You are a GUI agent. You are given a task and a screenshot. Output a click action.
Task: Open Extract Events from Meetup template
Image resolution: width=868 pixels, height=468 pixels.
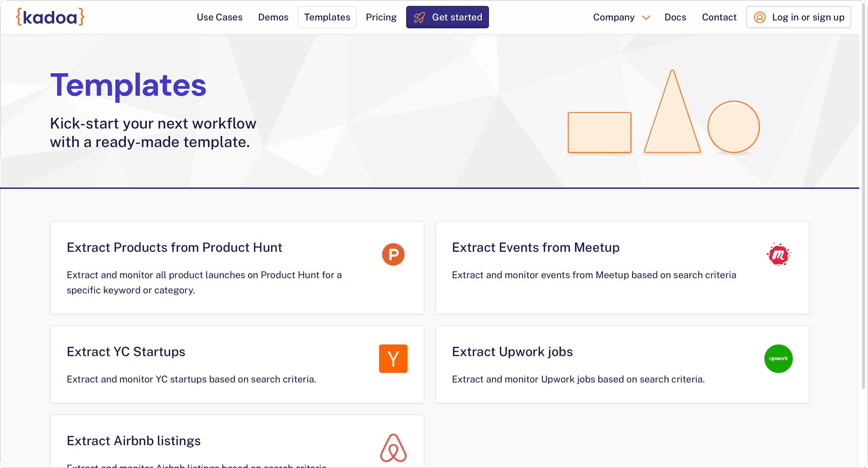pyautogui.click(x=536, y=248)
